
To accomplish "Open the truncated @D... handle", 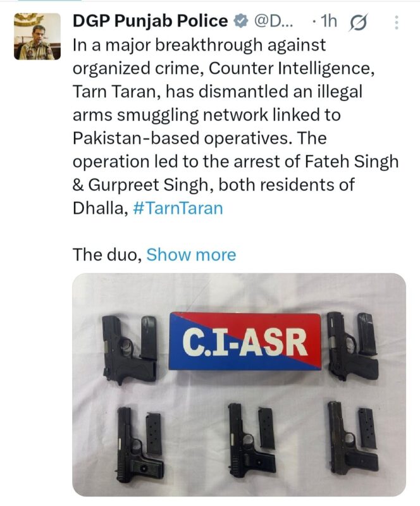I will coord(274,22).
